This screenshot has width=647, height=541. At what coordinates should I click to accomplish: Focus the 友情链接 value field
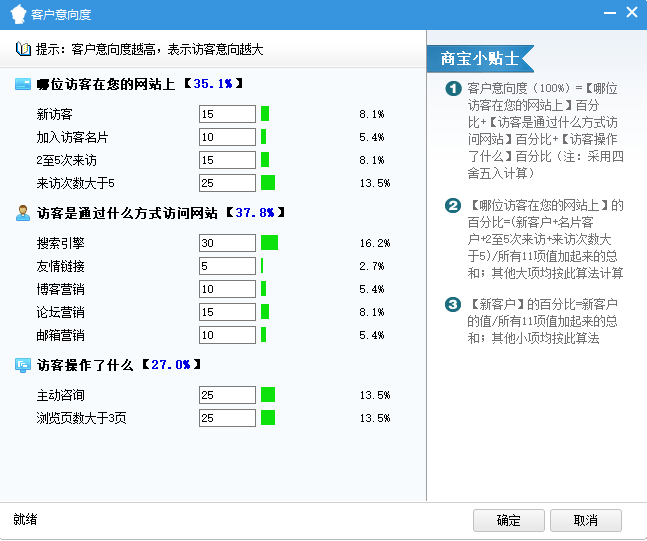[227, 266]
